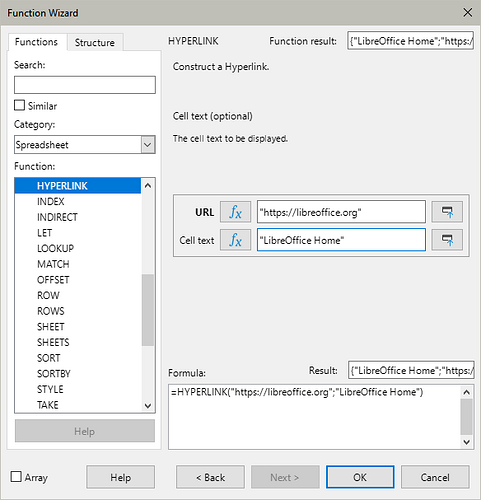
Task: Click the Result field above formula
Action: [411, 370]
